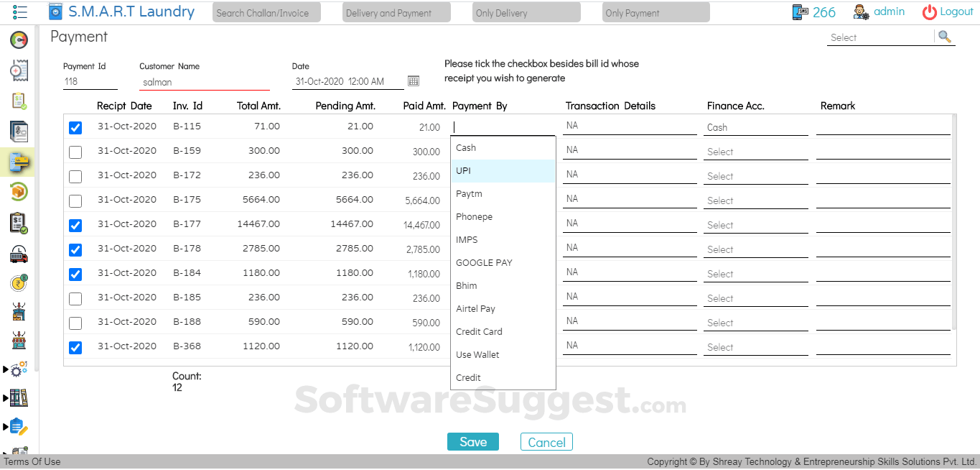Viewport: 980px width, 470px height.
Task: Choose Airtel Pay from payment list
Action: (x=503, y=308)
